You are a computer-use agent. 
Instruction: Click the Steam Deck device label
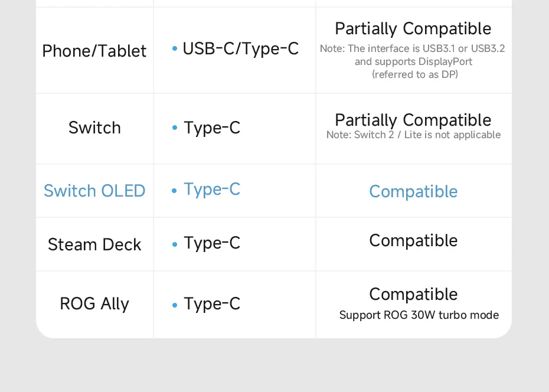click(94, 244)
